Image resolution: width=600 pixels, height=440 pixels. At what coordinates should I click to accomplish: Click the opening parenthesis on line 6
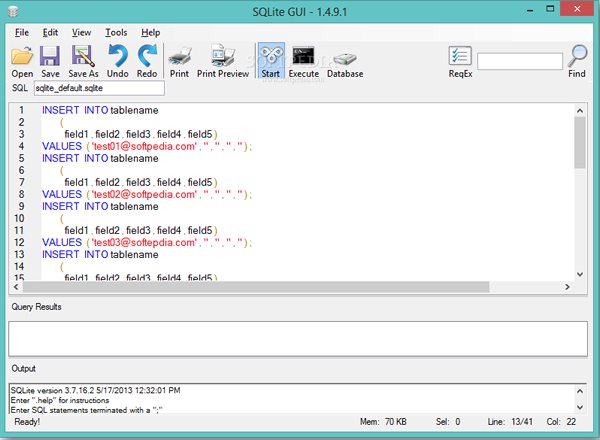point(62,170)
